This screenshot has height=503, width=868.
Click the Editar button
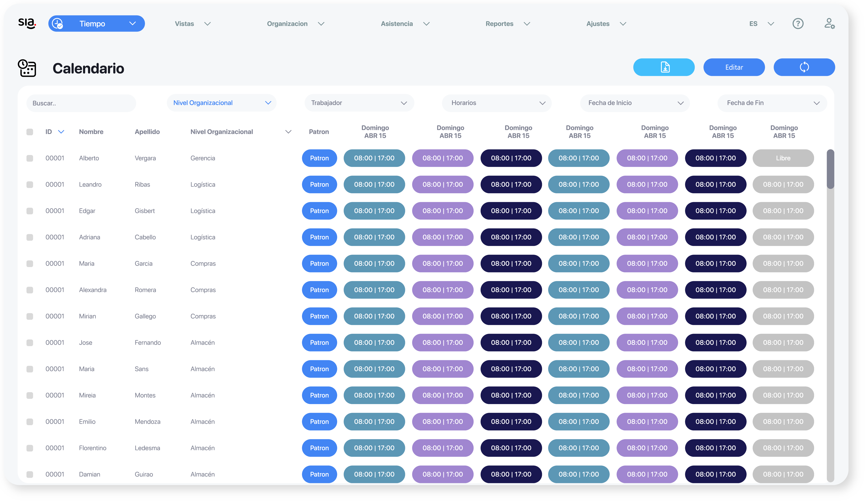pos(734,67)
